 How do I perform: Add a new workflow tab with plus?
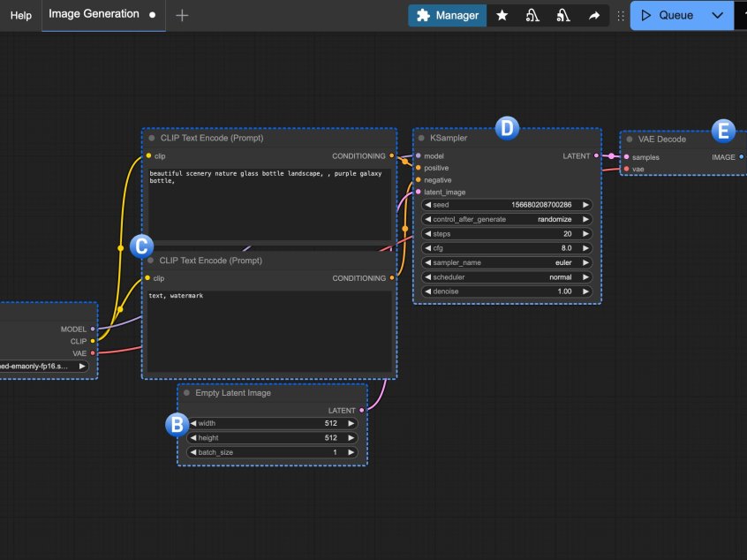[x=182, y=15]
